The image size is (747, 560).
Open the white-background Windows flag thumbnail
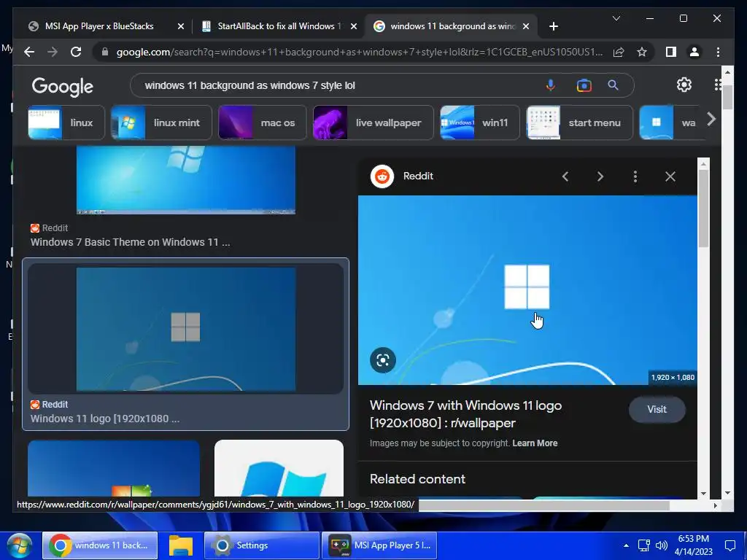tap(279, 468)
